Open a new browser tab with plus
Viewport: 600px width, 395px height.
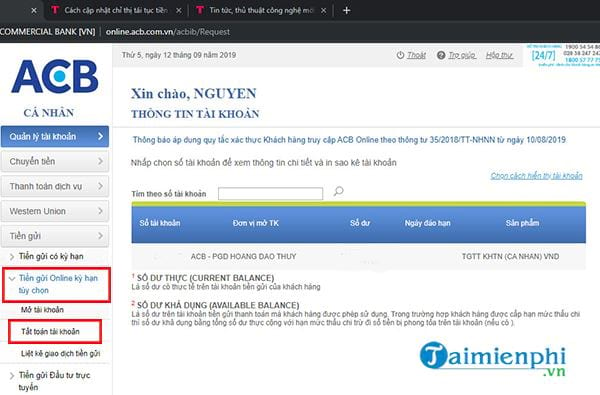pos(346,10)
